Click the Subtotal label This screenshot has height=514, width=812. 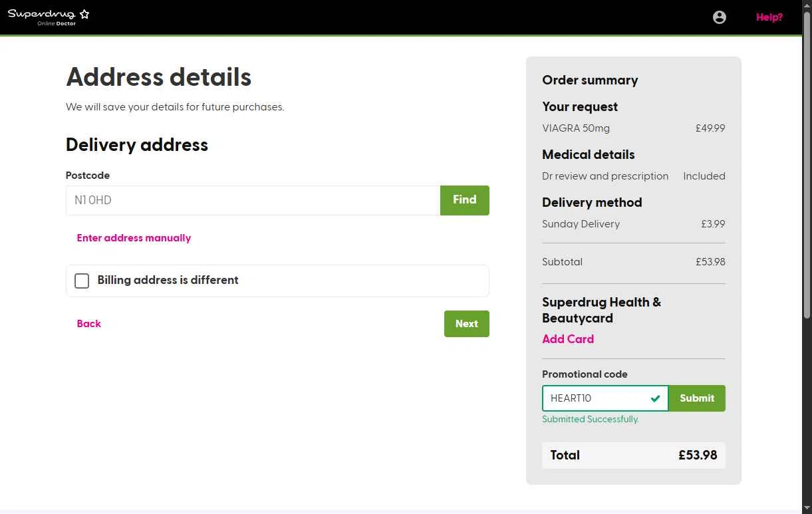click(x=562, y=262)
